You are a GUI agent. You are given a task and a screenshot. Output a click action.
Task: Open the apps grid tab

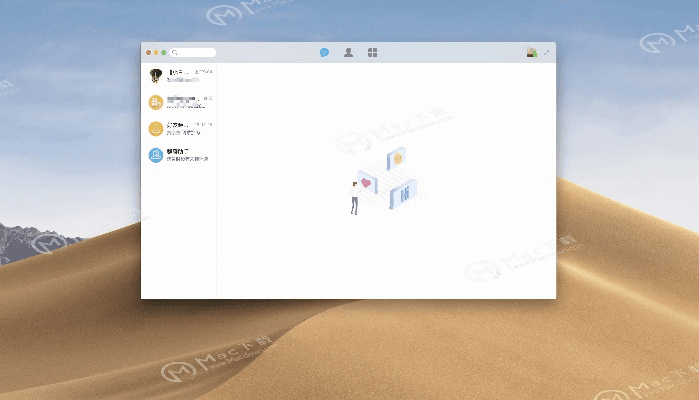[373, 53]
